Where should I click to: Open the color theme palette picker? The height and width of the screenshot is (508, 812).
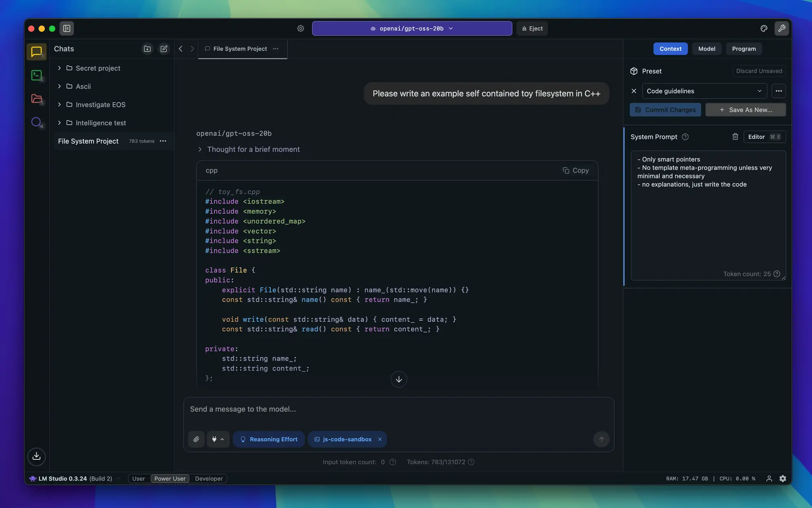pyautogui.click(x=764, y=28)
